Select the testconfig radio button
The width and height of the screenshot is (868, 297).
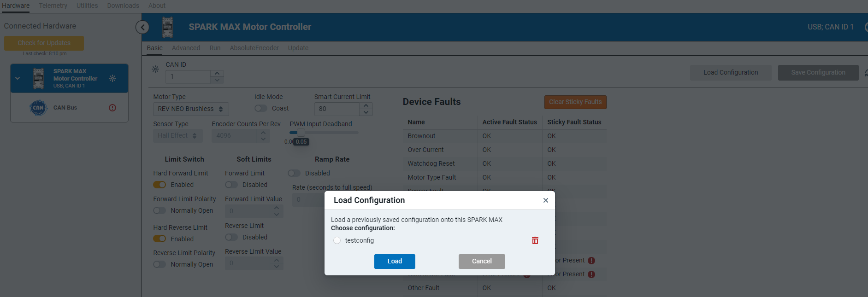(x=337, y=240)
